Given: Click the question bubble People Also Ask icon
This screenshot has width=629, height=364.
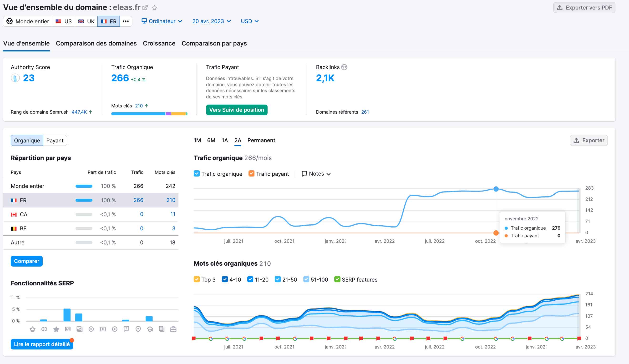Looking at the screenshot, I should click(126, 329).
